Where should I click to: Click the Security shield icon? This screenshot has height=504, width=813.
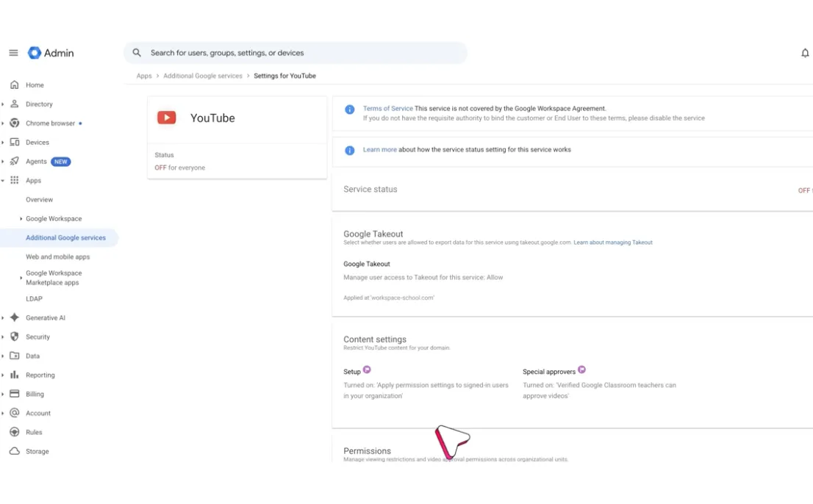point(15,336)
